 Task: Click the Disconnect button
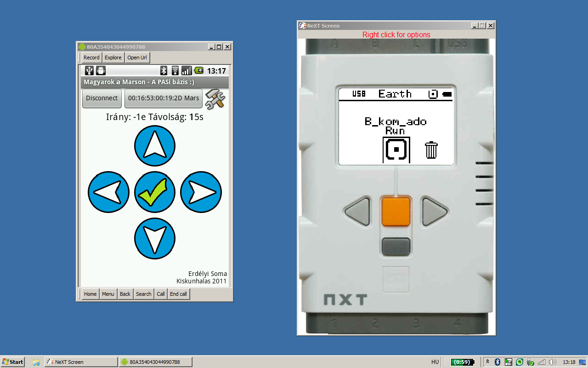(x=102, y=98)
